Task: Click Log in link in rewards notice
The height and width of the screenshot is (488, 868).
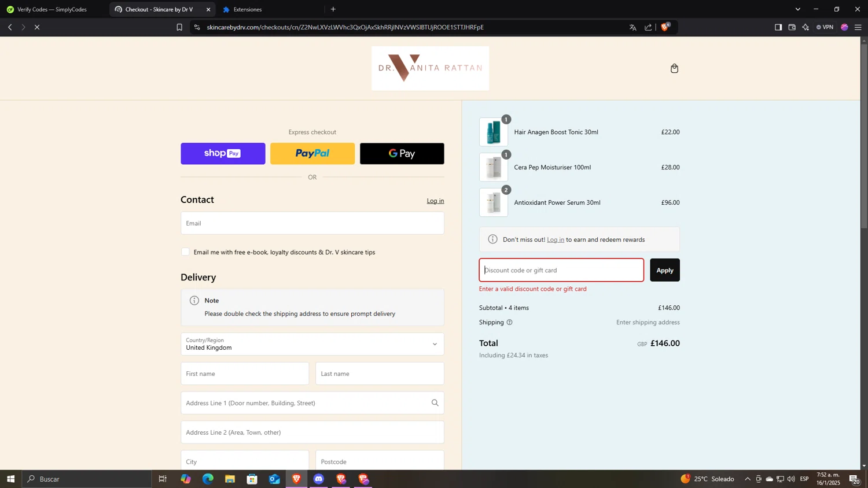Action: coord(556,240)
